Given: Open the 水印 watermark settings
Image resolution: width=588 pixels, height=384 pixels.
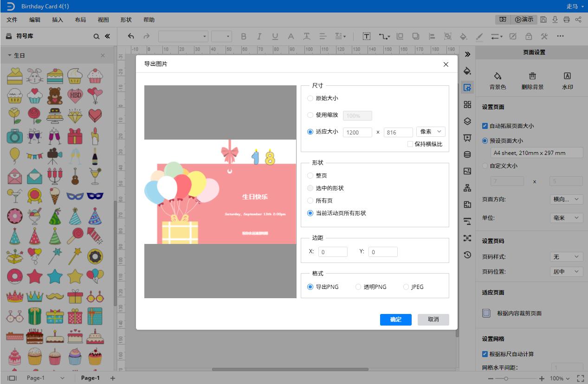Looking at the screenshot, I should pos(567,80).
